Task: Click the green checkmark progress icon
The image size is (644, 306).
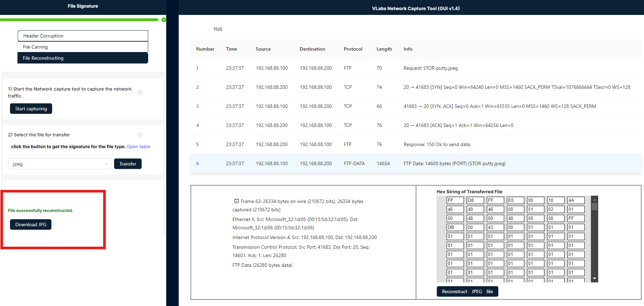Action: [163, 20]
